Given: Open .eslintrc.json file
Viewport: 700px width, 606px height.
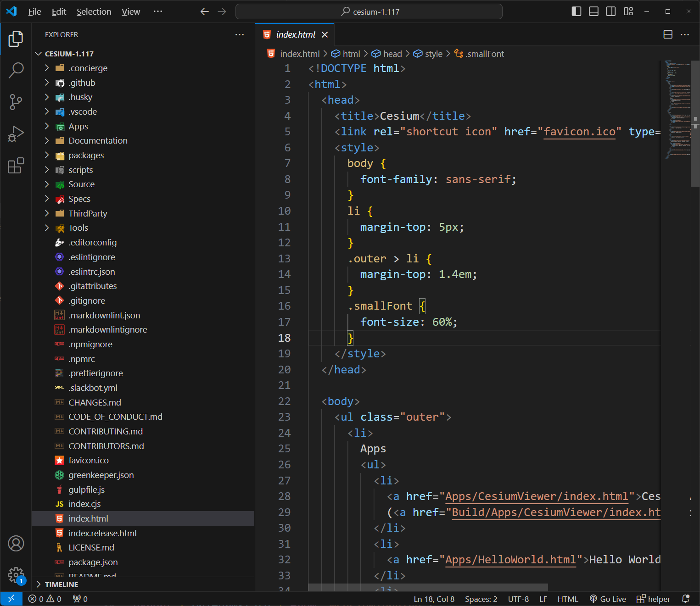Looking at the screenshot, I should tap(143, 272).
